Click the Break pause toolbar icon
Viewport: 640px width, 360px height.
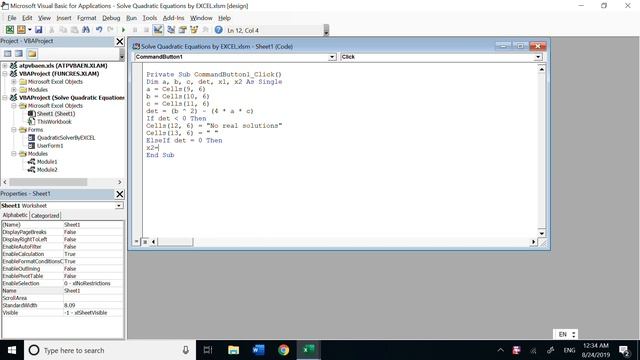[x=135, y=30]
